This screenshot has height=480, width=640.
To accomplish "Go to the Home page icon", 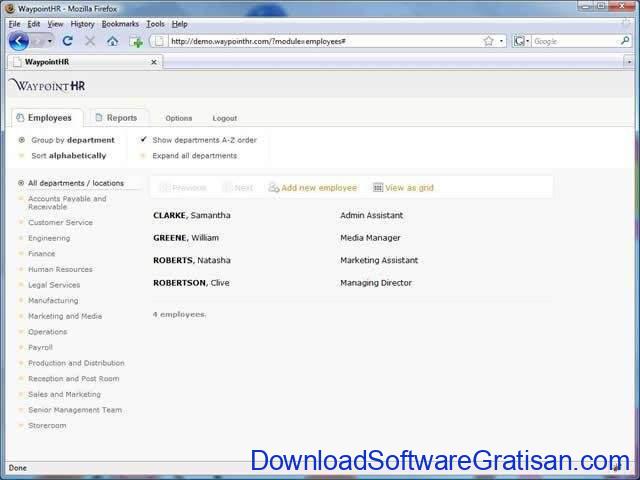I will coord(113,41).
